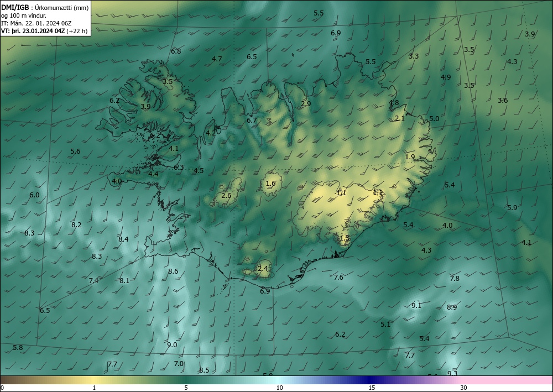The height and width of the screenshot is (392, 553).
Task: Click the 2.9 value on the map
Action: pos(306,103)
